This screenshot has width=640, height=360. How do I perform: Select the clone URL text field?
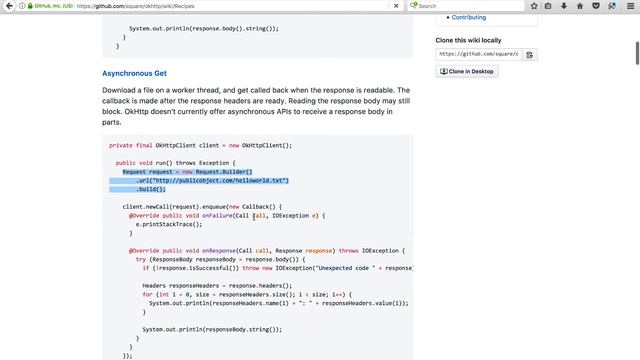point(479,54)
